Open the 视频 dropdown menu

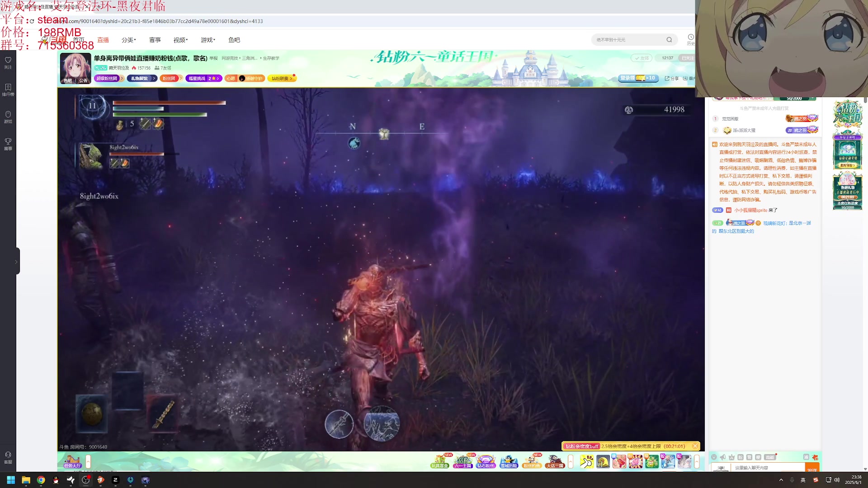(x=180, y=40)
